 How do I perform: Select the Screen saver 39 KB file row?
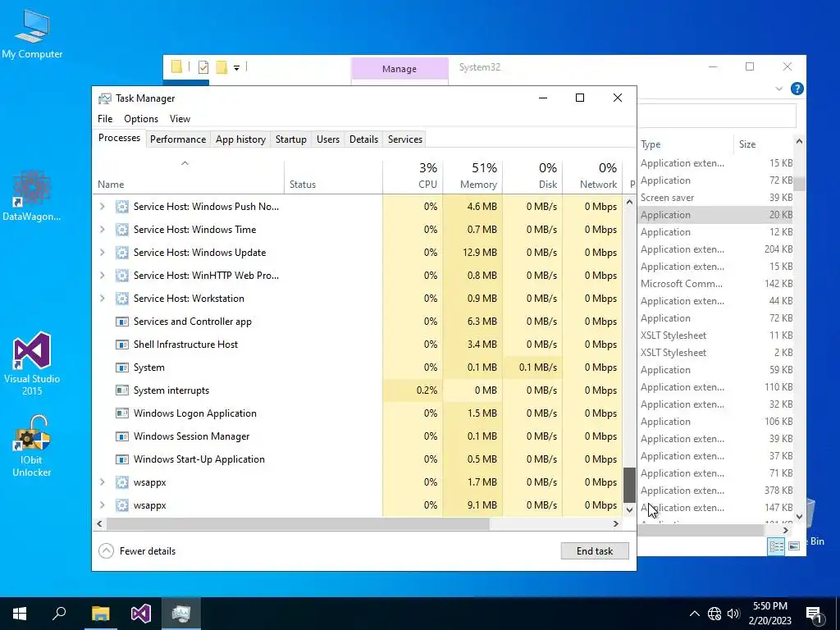pyautogui.click(x=716, y=198)
